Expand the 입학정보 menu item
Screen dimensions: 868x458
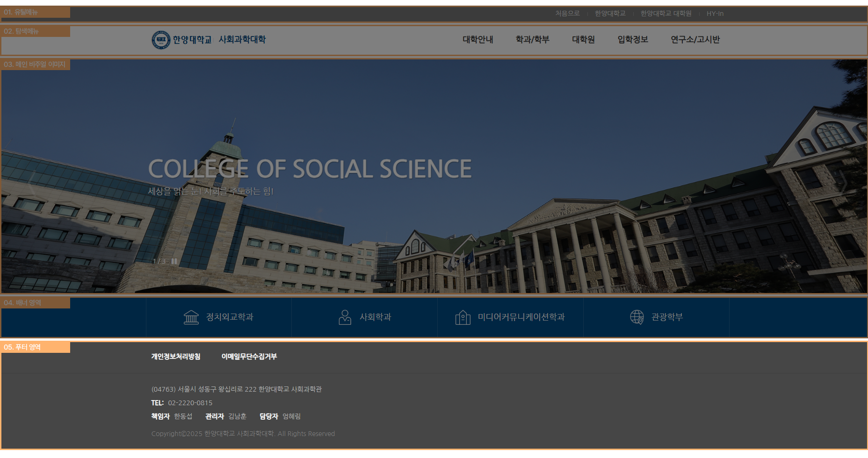point(632,40)
